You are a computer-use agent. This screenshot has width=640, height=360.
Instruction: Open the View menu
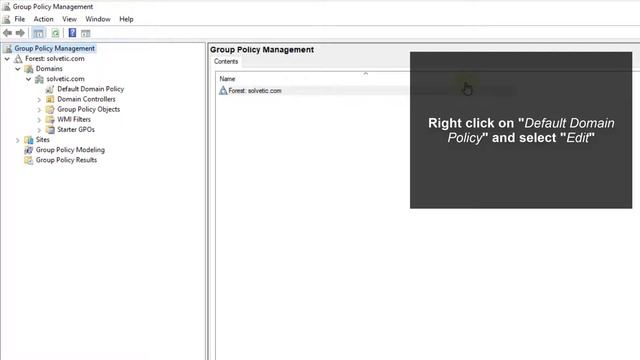pyautogui.click(x=69, y=19)
